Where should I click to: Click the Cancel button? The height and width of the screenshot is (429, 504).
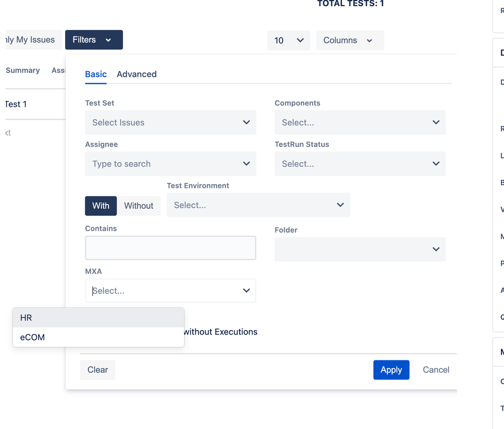[436, 370]
